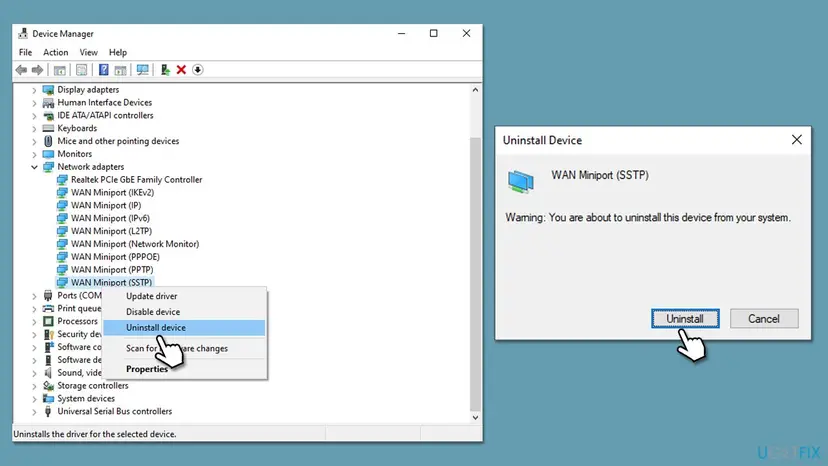Expand the Keyboards node
The width and height of the screenshot is (828, 466).
[34, 129]
